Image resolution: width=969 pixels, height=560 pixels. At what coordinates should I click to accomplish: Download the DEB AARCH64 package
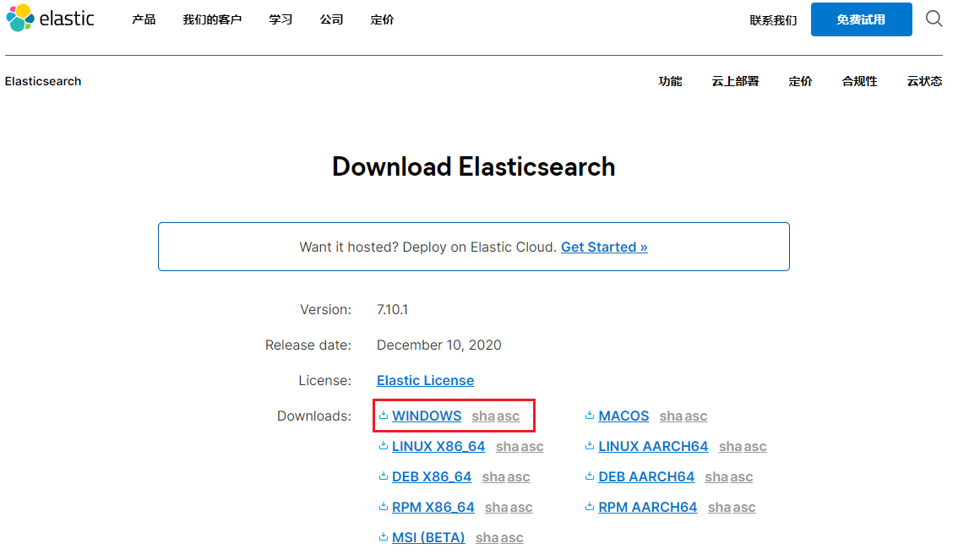646,476
